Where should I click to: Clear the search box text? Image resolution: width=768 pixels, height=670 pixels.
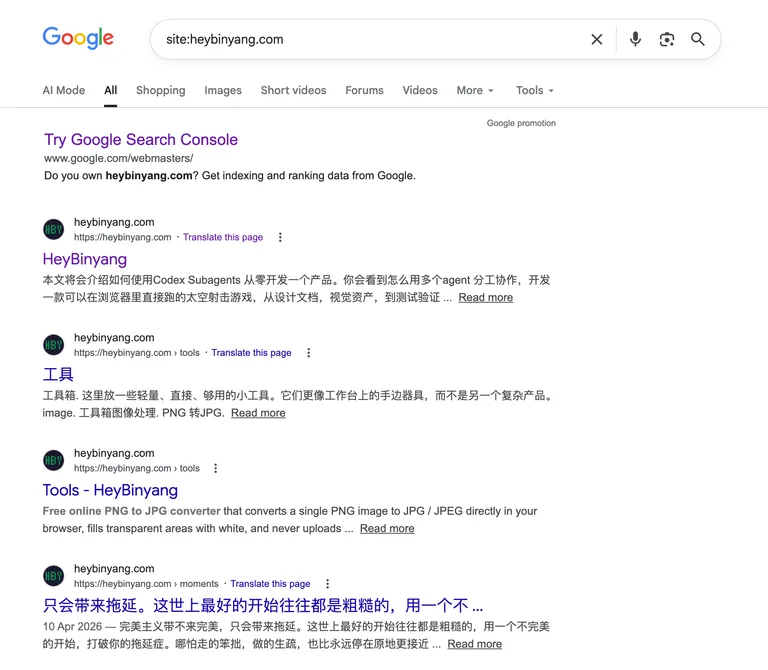pos(597,39)
